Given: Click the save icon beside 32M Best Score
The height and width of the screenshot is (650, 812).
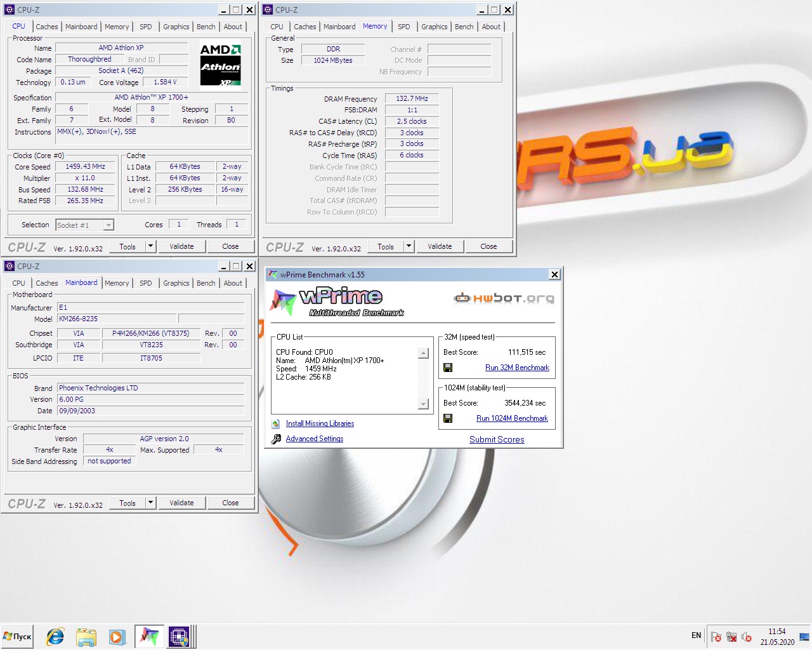Looking at the screenshot, I should click(x=448, y=368).
